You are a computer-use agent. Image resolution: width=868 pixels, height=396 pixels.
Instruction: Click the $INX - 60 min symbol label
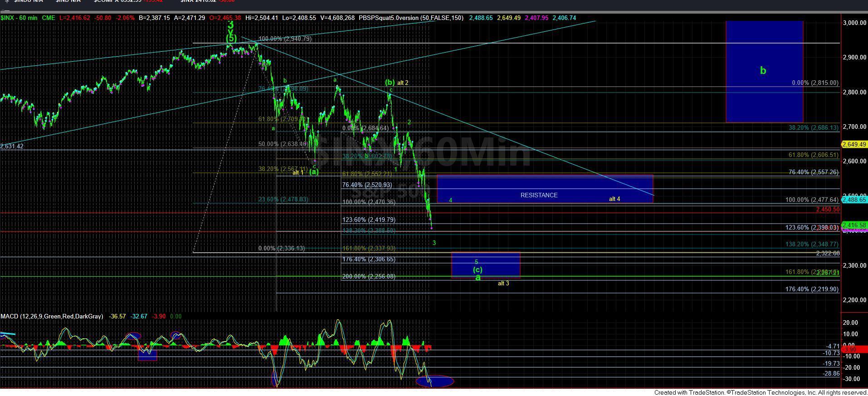[19, 18]
